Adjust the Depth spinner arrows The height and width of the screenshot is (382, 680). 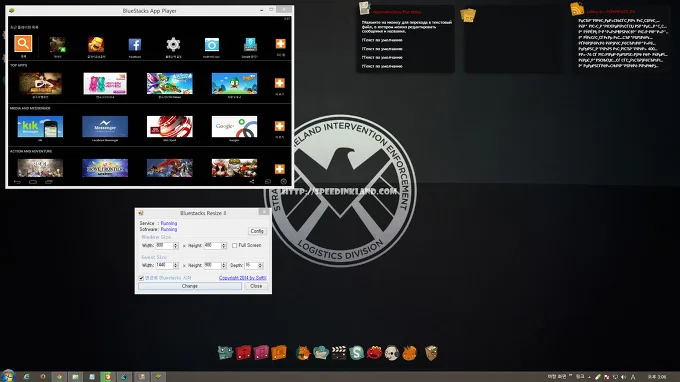pyautogui.click(x=260, y=265)
